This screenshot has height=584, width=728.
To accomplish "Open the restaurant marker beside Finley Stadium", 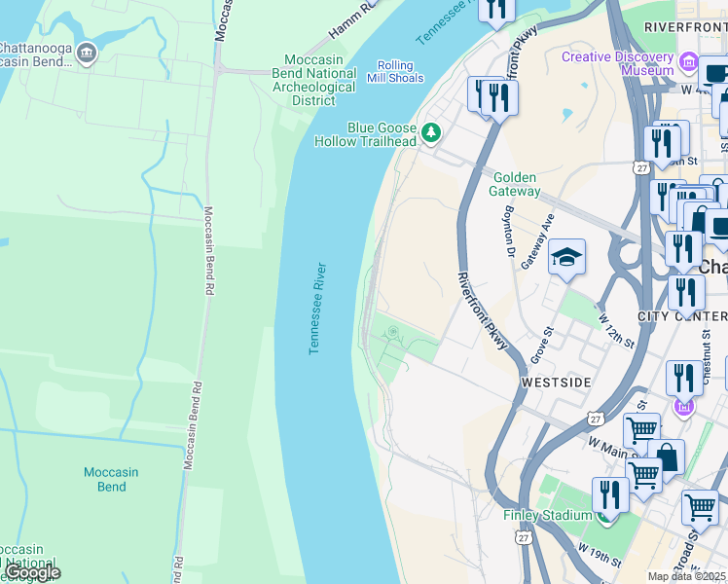I will click(610, 497).
